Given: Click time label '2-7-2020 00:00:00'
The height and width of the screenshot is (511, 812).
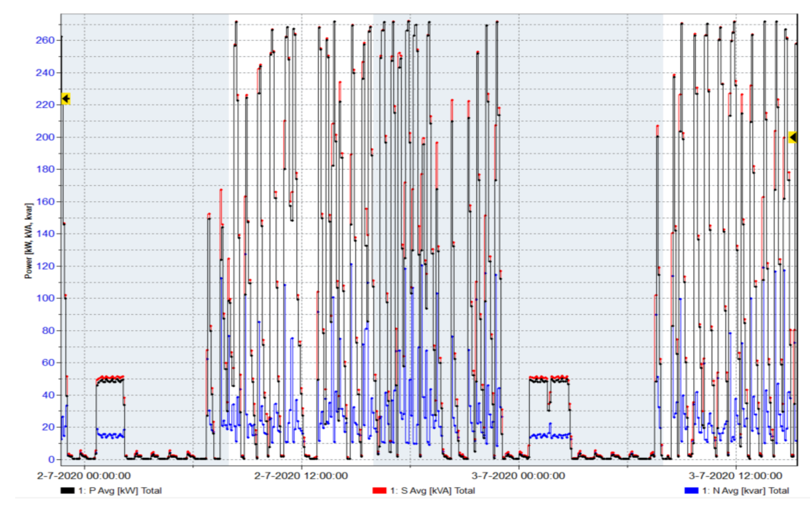Looking at the screenshot, I should tap(84, 476).
